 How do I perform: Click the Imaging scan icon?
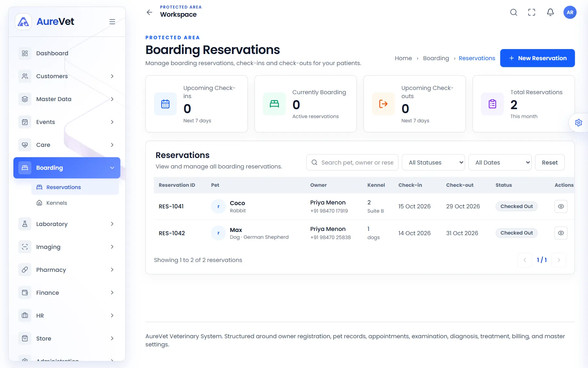pyautogui.click(x=25, y=247)
